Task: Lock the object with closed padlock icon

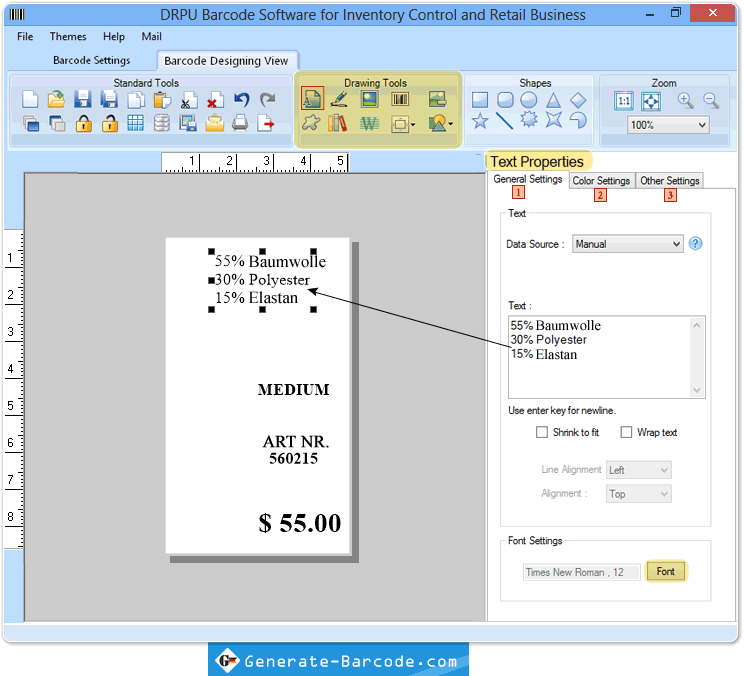Action: coord(84,123)
